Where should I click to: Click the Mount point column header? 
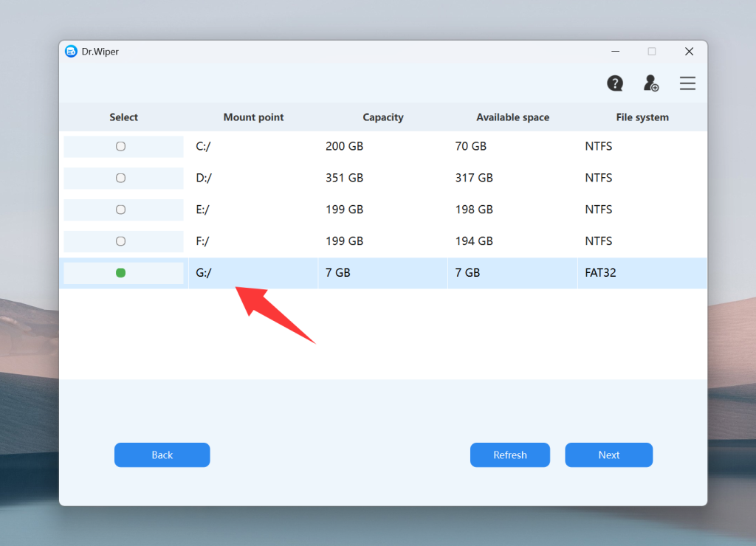pyautogui.click(x=253, y=117)
